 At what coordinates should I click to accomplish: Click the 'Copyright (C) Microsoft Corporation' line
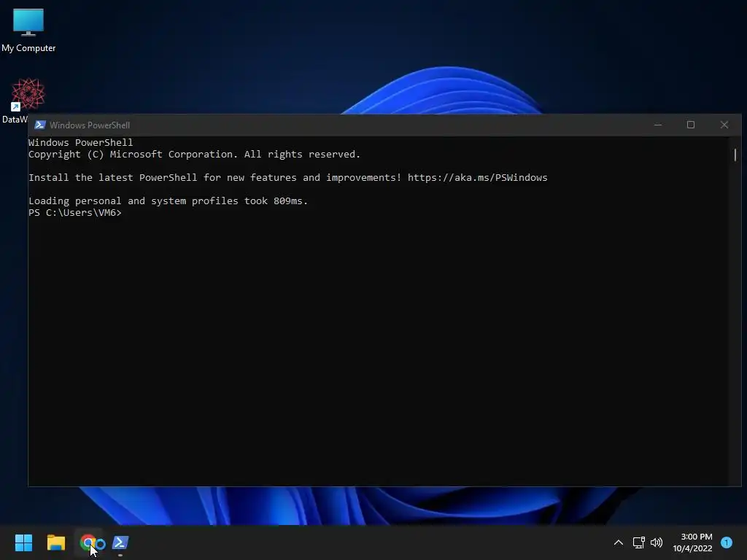point(194,155)
